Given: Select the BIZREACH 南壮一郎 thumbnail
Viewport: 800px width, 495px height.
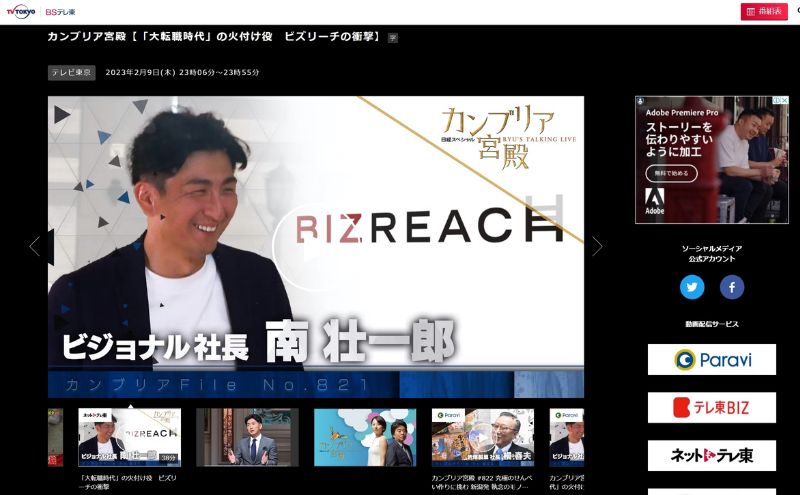Looking at the screenshot, I should (130, 437).
